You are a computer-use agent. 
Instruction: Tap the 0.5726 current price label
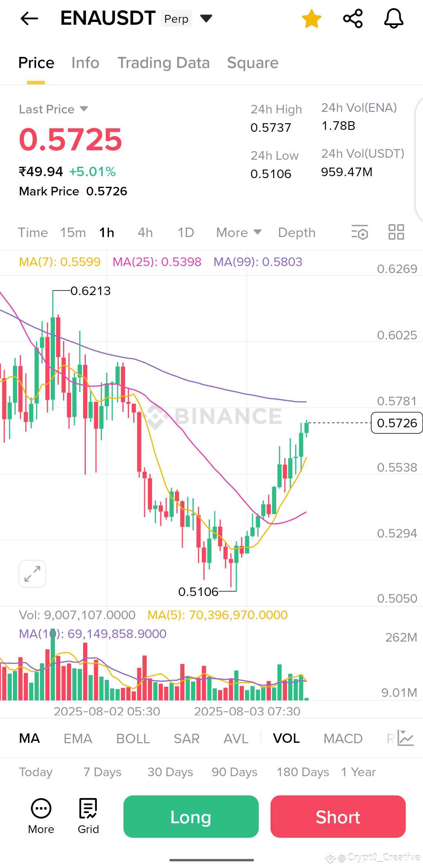[397, 423]
